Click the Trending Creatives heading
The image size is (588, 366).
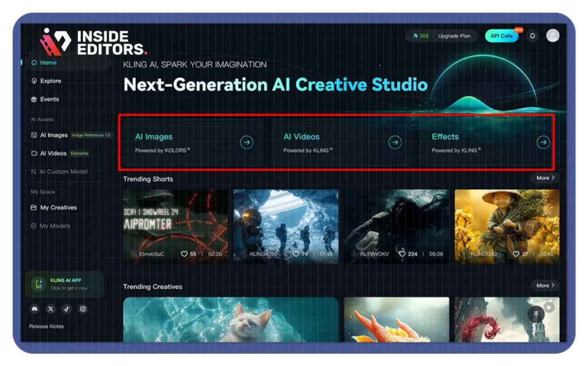coord(153,287)
